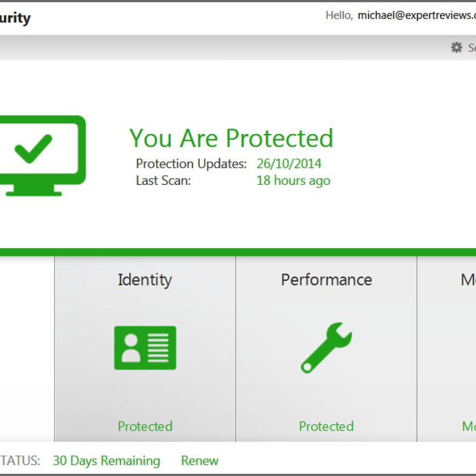Click the michael@expertreviews account email
The image size is (476, 476).
pyautogui.click(x=417, y=15)
